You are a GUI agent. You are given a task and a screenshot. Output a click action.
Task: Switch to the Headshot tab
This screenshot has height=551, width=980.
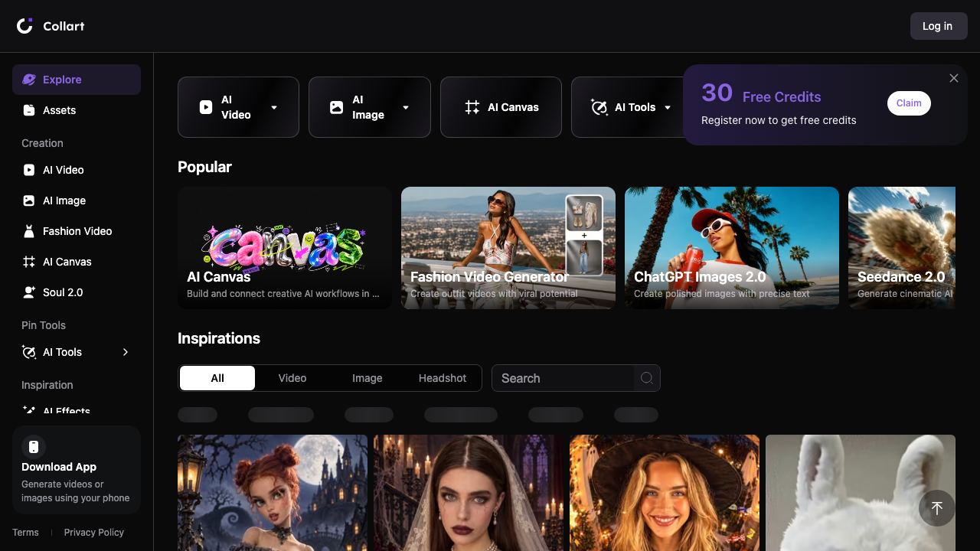tap(443, 378)
